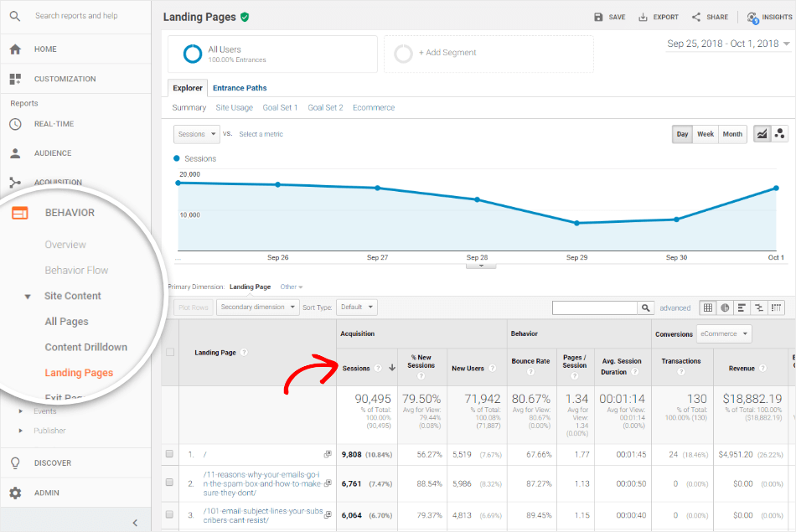The image size is (796, 532).
Task: Open Discover lightbulb in sidebar
Action: click(x=15, y=462)
